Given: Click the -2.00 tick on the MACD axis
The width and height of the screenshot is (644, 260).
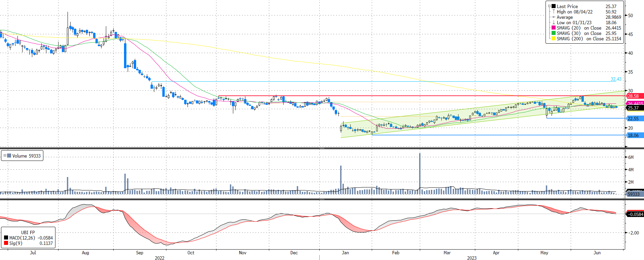Looking at the screenshot, I should [x=634, y=233].
